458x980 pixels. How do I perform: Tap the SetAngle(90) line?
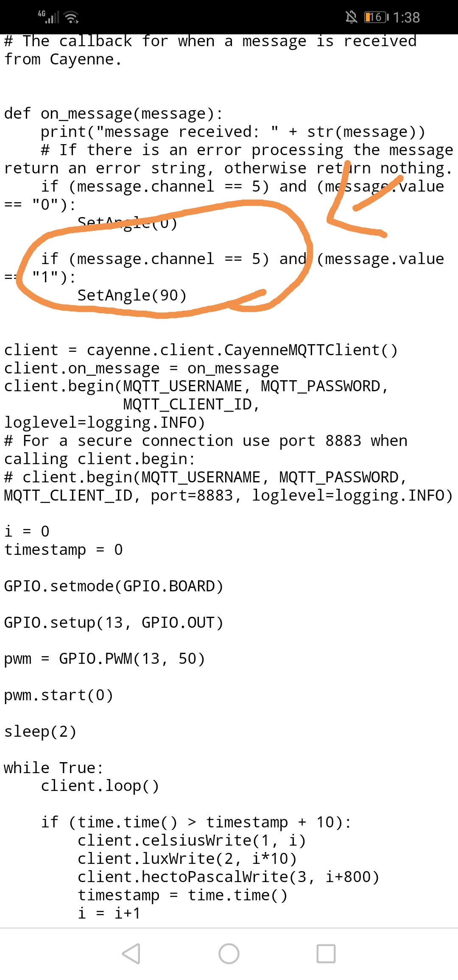click(x=132, y=295)
